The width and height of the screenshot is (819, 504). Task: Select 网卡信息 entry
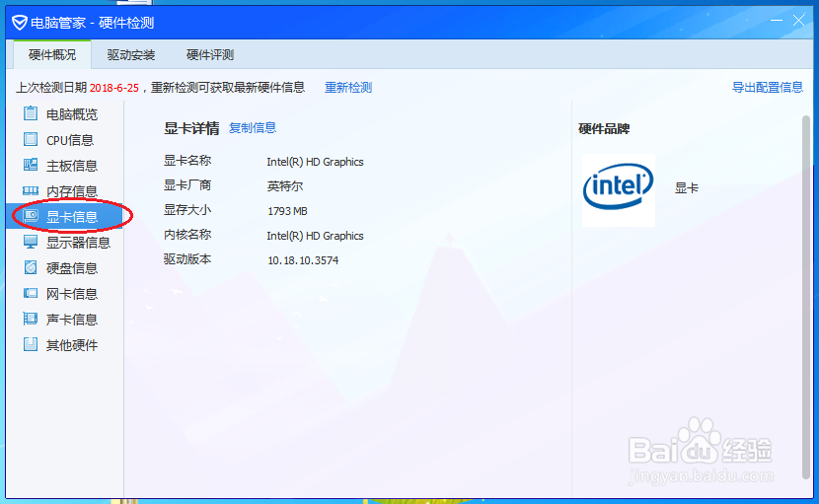[x=64, y=294]
